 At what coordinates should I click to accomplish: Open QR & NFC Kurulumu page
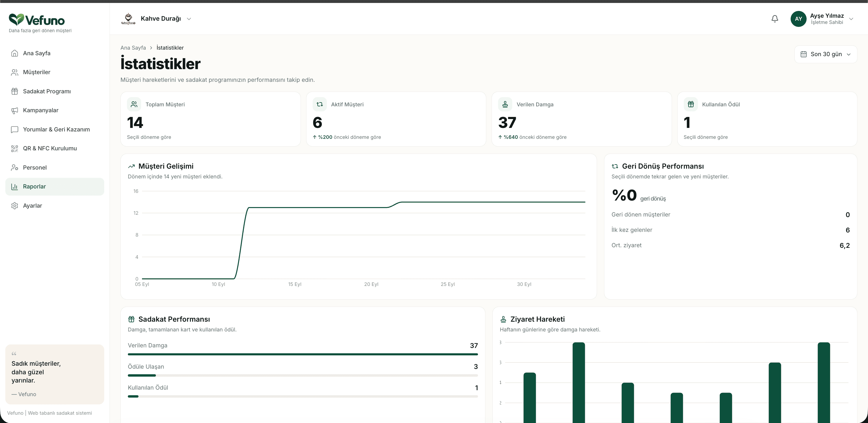pos(55,148)
